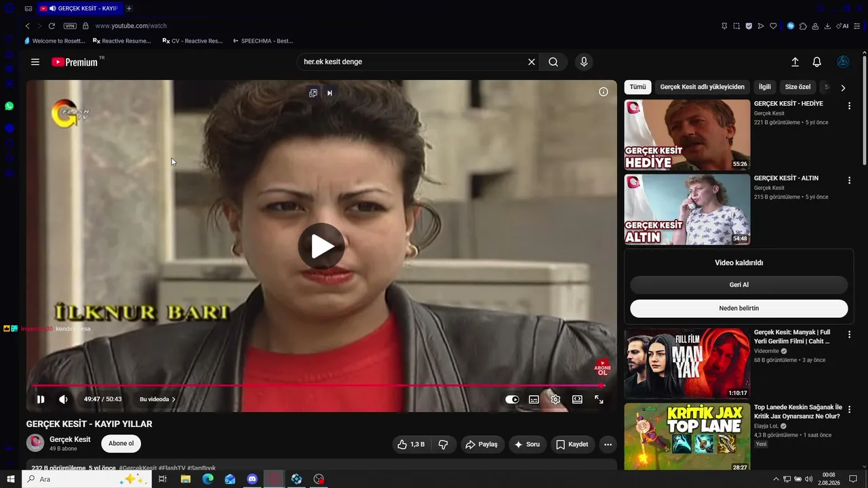This screenshot has width=868, height=488.
Task: Skip to next video from the top overlay
Action: (x=330, y=93)
